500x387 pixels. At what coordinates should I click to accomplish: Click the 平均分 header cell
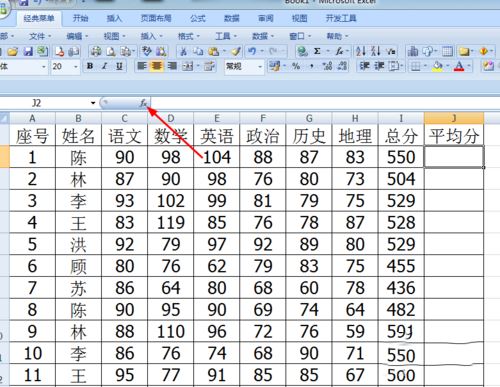(454, 135)
